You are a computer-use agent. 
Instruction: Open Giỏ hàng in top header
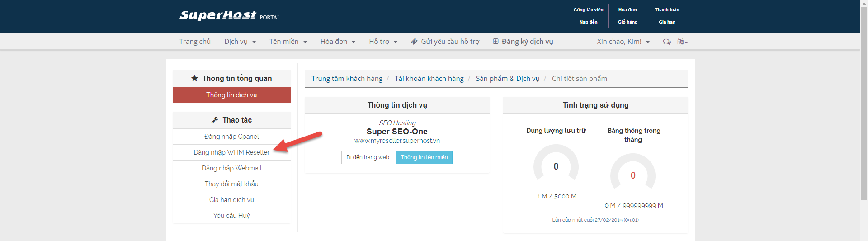point(627,22)
